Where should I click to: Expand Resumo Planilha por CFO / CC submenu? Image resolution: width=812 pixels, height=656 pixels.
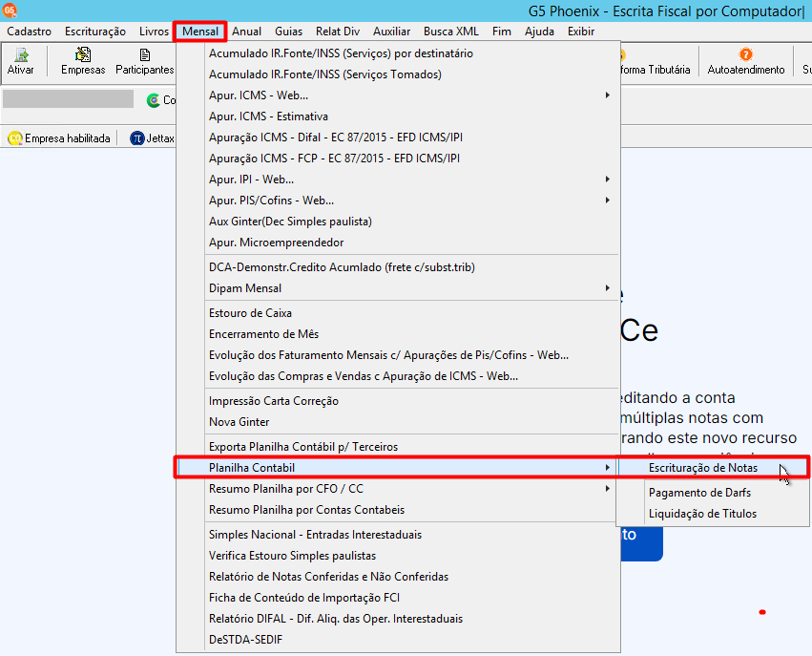[608, 489]
